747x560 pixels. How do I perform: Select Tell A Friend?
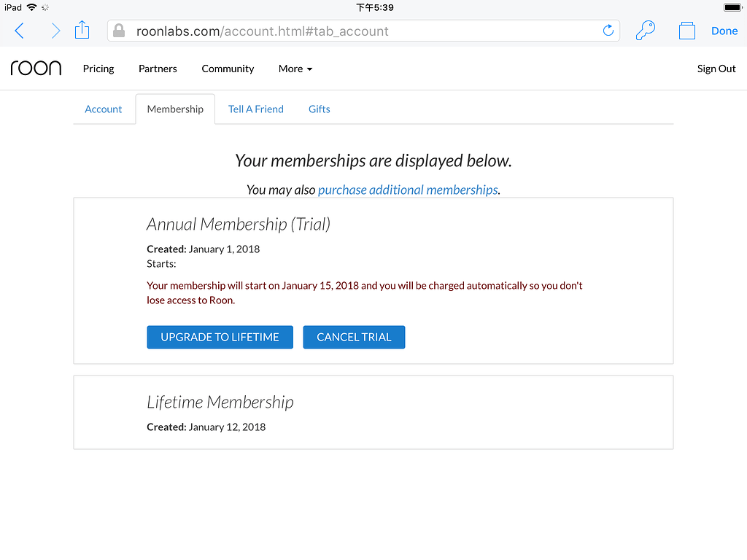click(x=255, y=109)
